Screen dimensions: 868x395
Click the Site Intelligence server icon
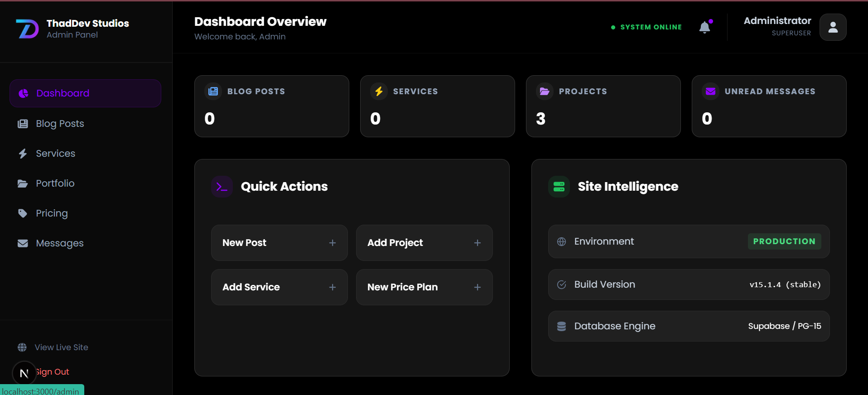(x=559, y=187)
